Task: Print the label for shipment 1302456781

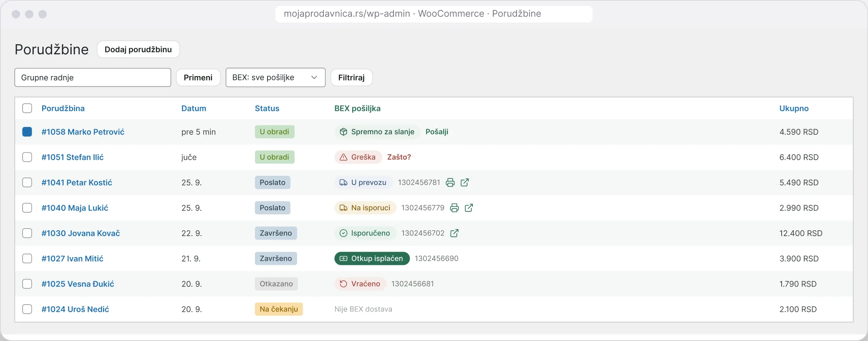Action: 450,183
